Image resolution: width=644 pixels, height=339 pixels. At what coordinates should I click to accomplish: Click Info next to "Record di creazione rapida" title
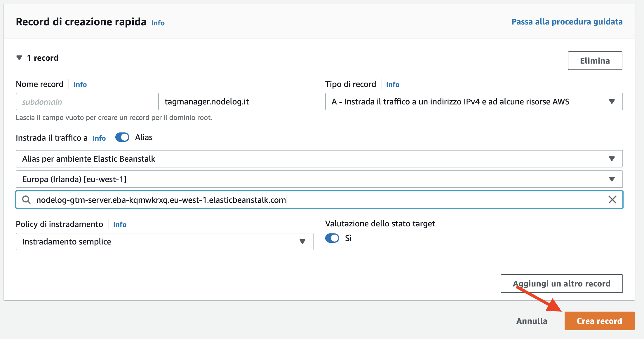157,23
